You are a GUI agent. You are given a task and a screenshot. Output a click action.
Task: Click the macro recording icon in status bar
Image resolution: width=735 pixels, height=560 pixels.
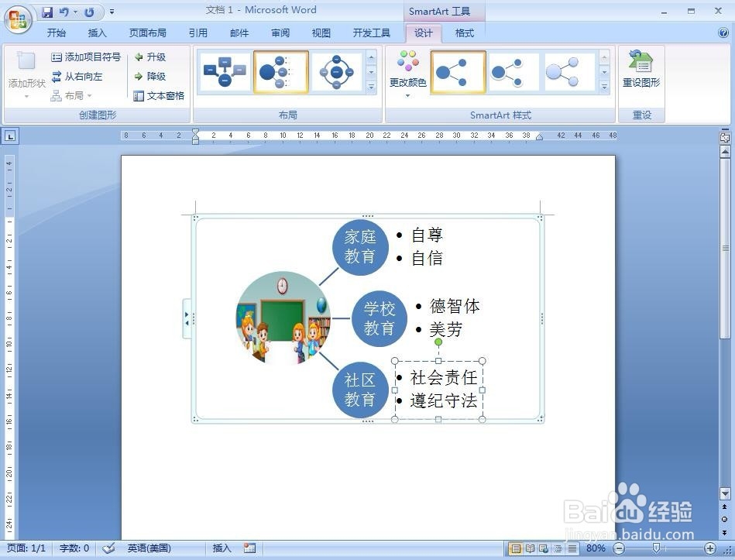pos(250,548)
